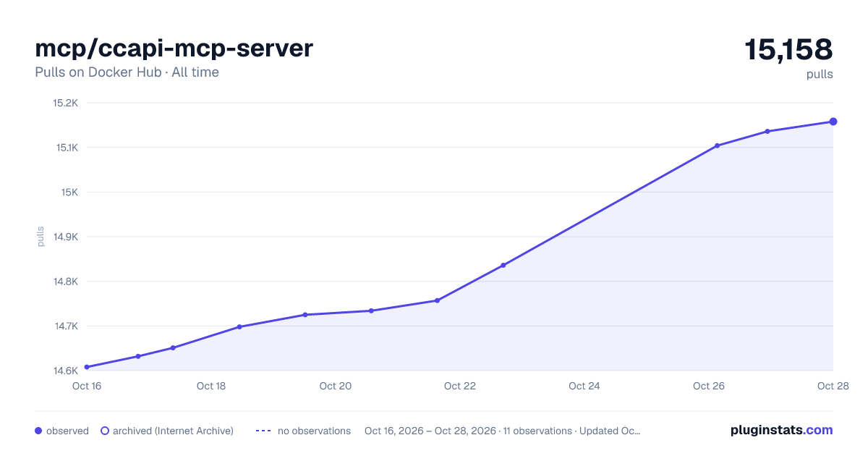Click the 15,158 total pulls figure
Screen dimensions: 868x456
point(788,50)
